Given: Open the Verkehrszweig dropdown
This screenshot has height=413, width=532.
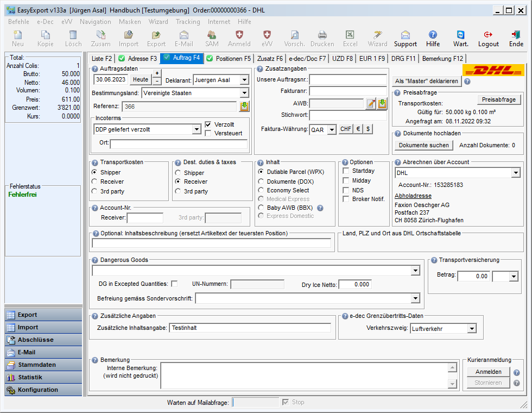Looking at the screenshot, I should tap(472, 329).
